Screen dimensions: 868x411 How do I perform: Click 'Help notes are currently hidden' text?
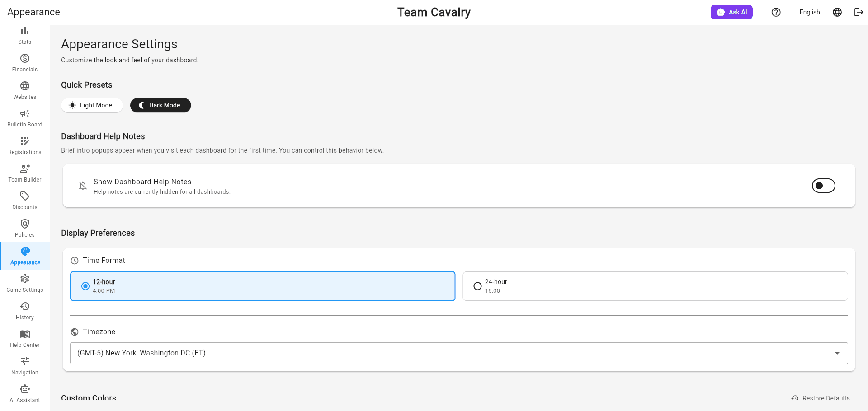(162, 192)
